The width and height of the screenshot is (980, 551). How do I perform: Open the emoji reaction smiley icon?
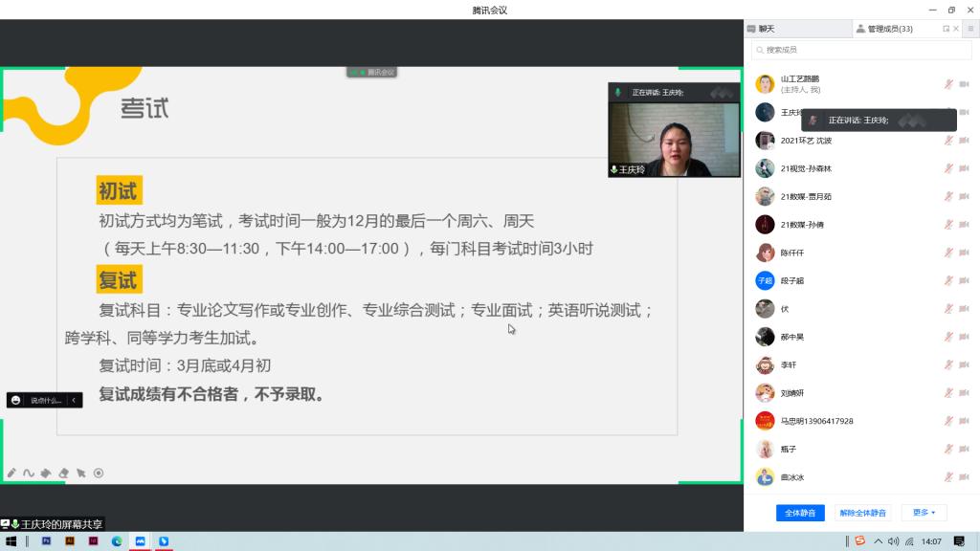(16, 400)
